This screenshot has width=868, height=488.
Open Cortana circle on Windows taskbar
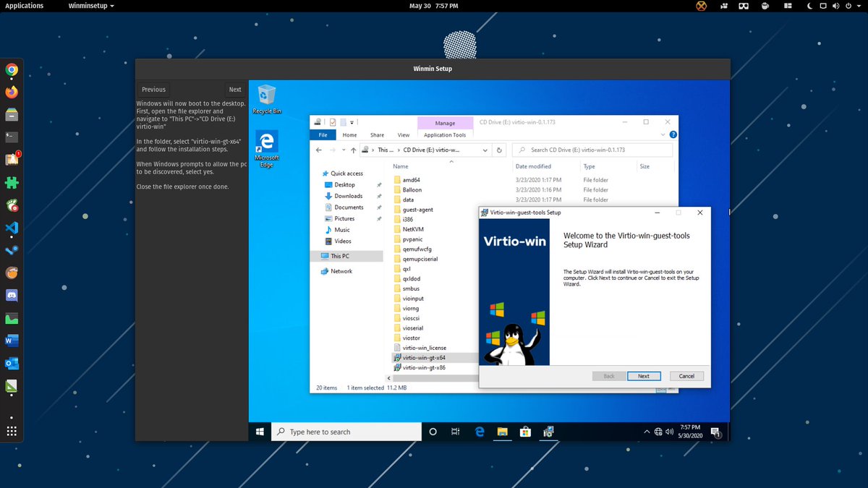click(x=433, y=432)
